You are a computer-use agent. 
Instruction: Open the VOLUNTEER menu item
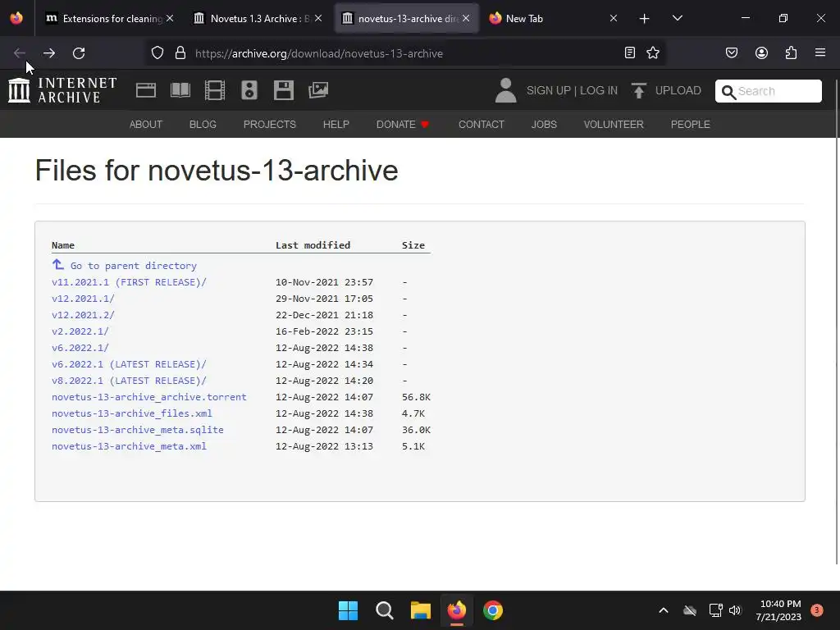click(614, 125)
